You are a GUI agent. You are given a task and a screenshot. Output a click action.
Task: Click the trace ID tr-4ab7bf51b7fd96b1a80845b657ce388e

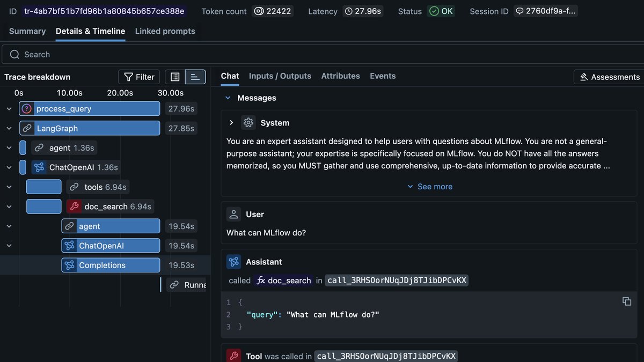[x=104, y=11]
